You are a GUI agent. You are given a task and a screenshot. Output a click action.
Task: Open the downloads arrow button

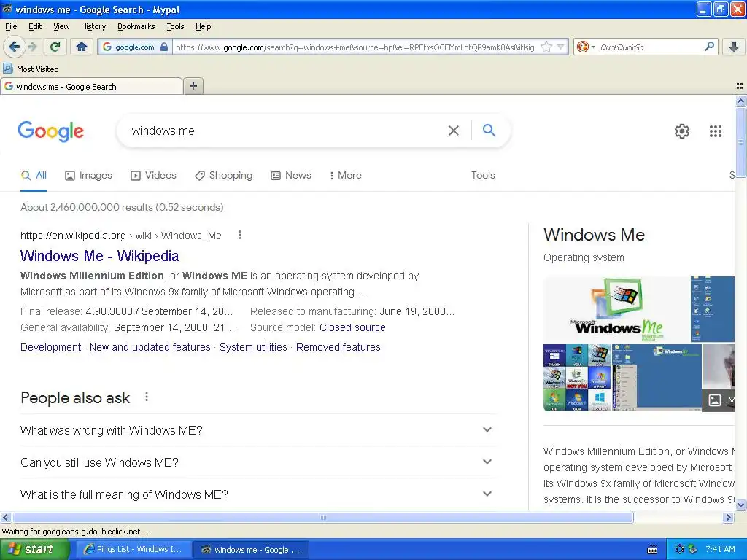[x=734, y=47]
